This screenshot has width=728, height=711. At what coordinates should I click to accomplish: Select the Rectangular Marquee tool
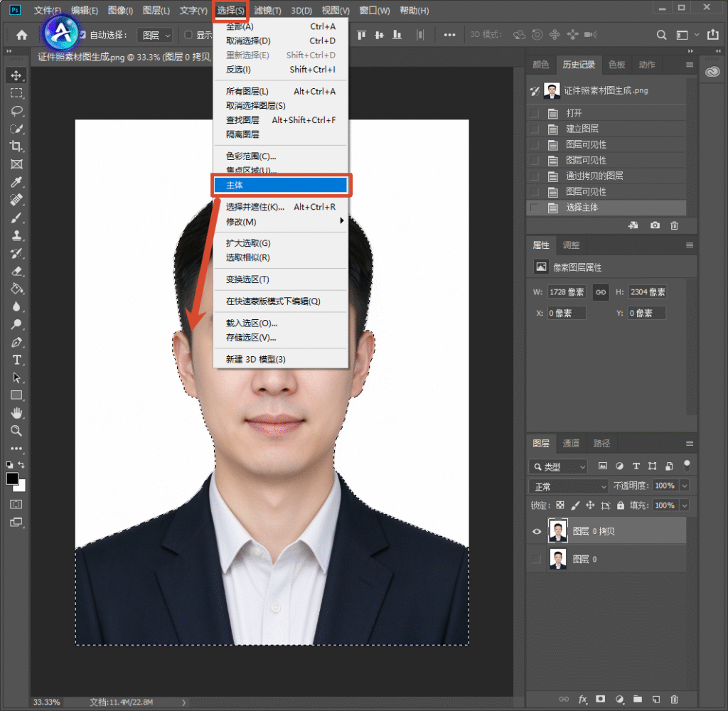coord(16,93)
